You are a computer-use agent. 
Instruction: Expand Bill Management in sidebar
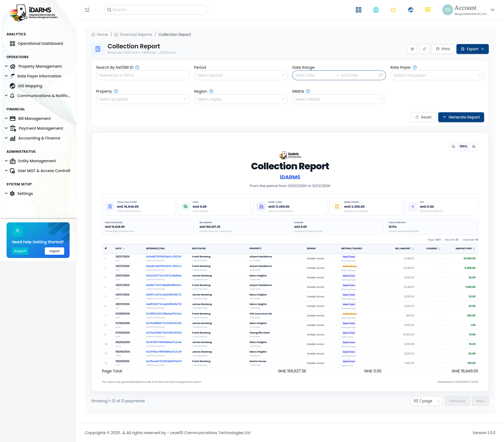pyautogui.click(x=34, y=119)
